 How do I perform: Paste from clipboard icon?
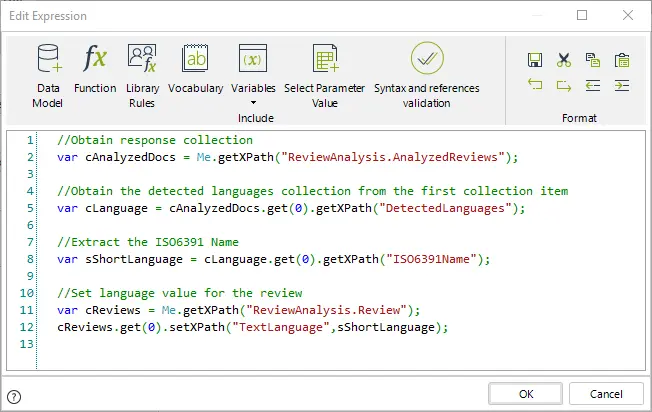[x=622, y=60]
